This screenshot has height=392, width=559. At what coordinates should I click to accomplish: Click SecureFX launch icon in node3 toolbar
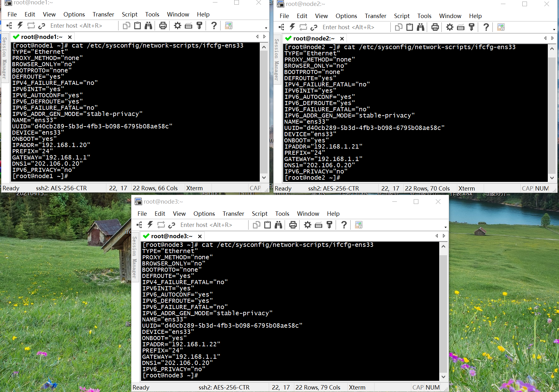[359, 225]
